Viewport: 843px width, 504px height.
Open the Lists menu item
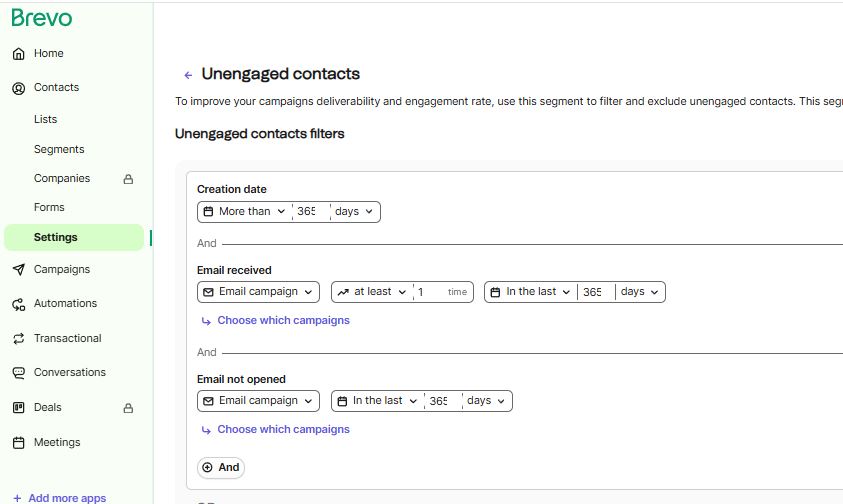(x=46, y=119)
